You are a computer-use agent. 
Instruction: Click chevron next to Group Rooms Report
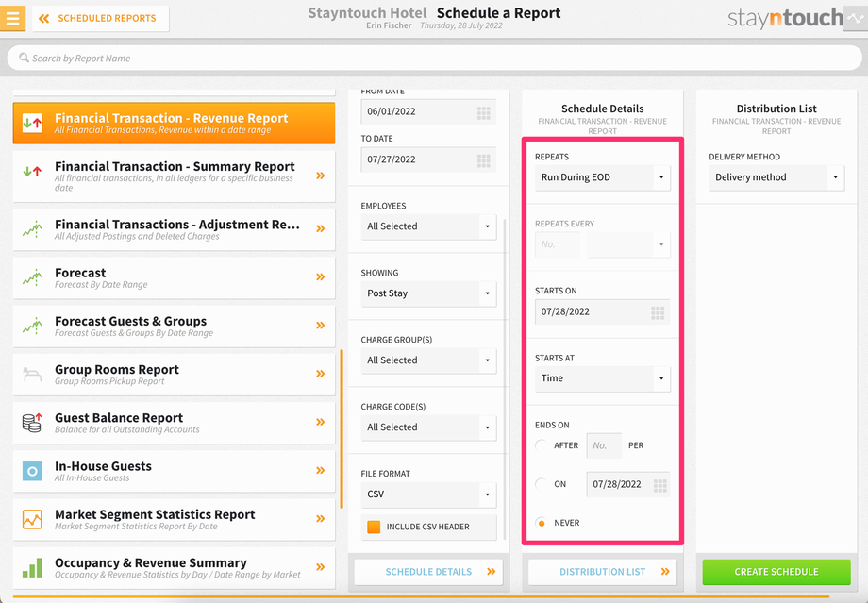tap(320, 374)
